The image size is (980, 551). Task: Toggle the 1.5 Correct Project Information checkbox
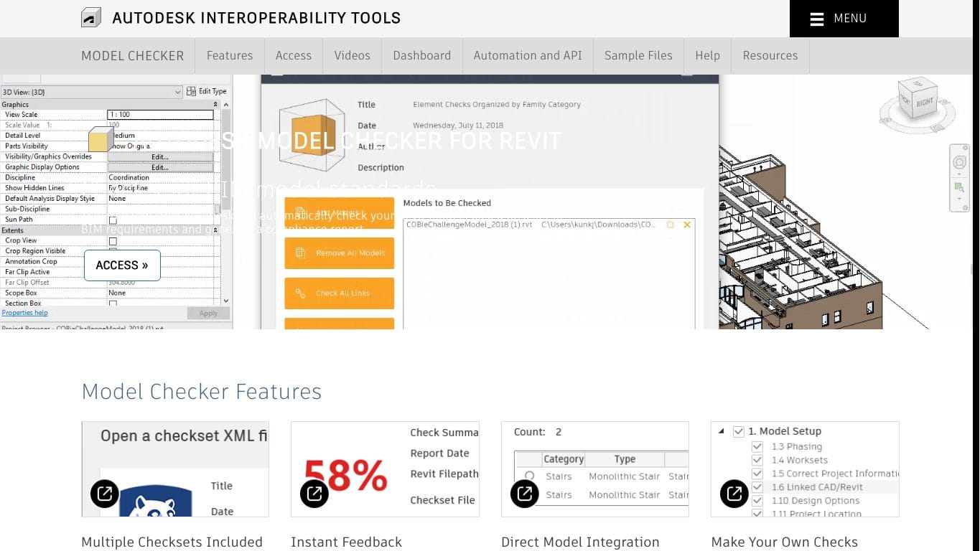pyautogui.click(x=757, y=474)
